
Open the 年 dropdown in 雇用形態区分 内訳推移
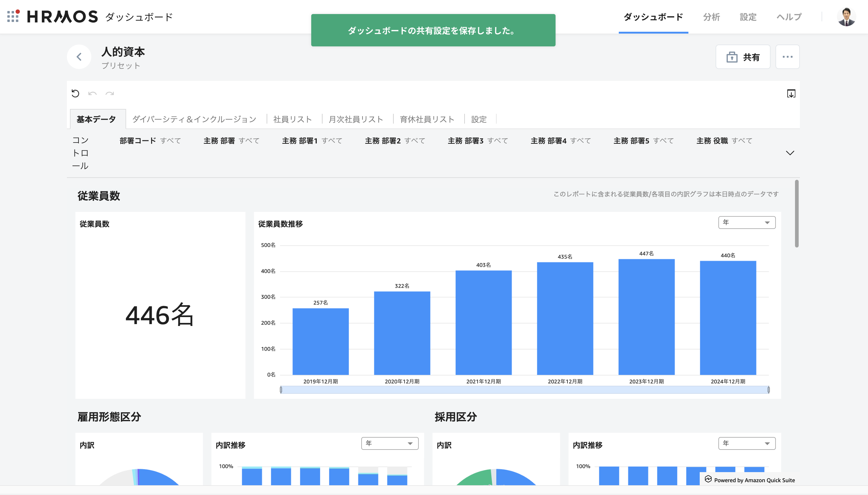click(x=389, y=443)
